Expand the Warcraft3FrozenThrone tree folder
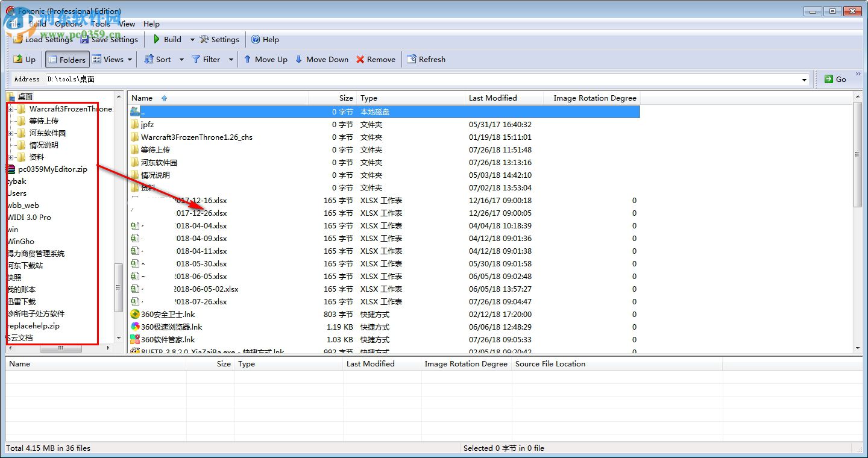This screenshot has height=458, width=868. coord(11,109)
